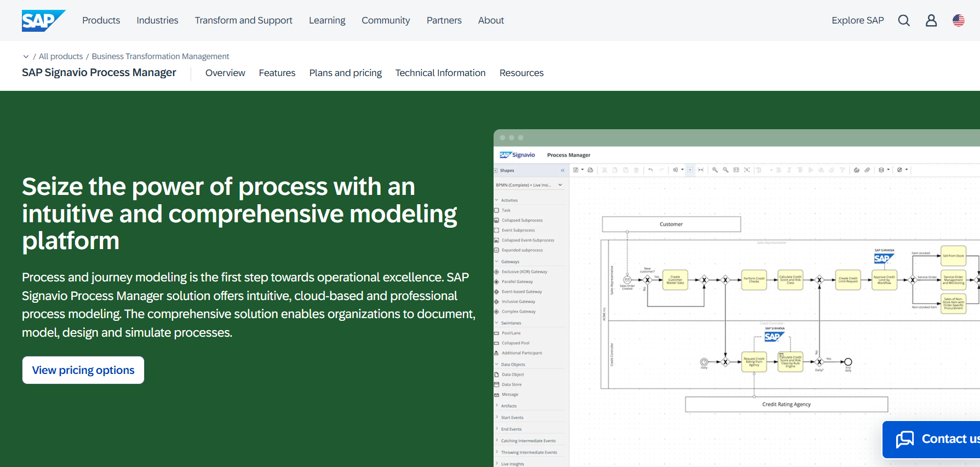Click View pricing options button
Image resolution: width=980 pixels, height=467 pixels.
tap(83, 370)
